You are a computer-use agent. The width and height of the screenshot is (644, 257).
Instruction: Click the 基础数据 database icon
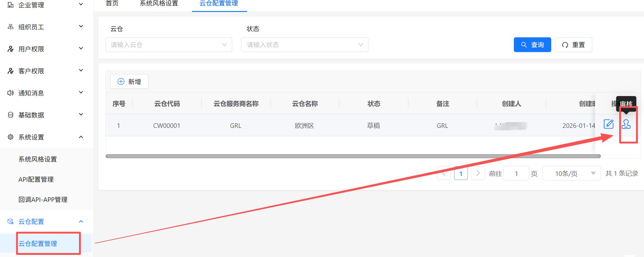10,115
